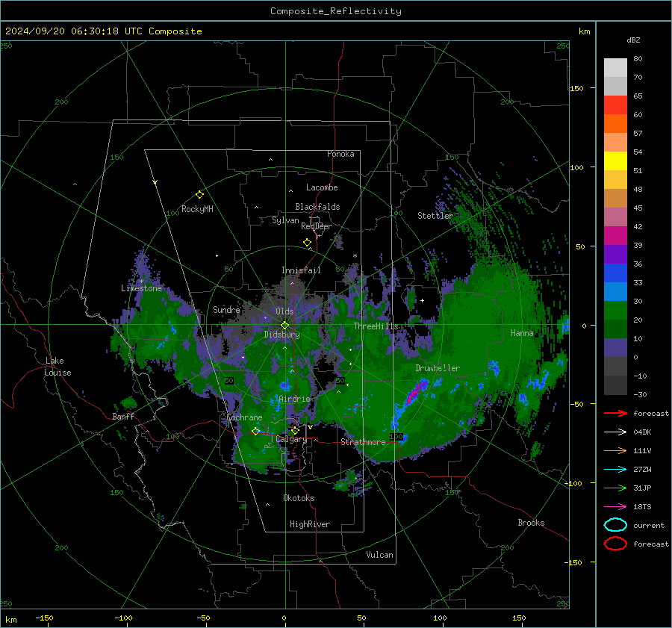Click the red forecast arrow in legend
Image resolution: width=672 pixels, height=628 pixels.
[615, 413]
